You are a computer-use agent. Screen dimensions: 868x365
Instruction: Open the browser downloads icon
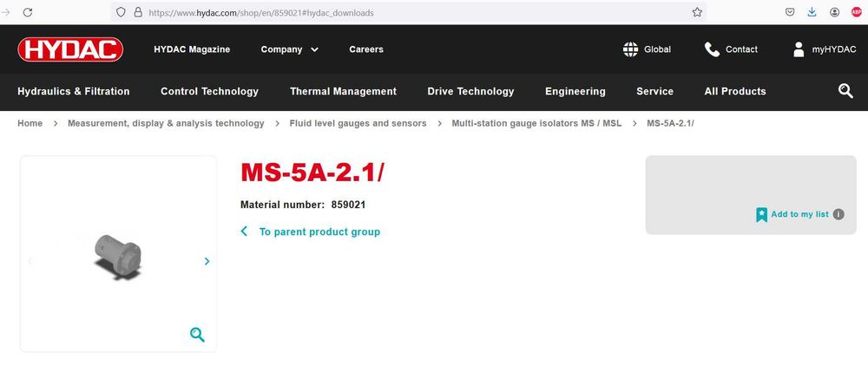coord(812,12)
